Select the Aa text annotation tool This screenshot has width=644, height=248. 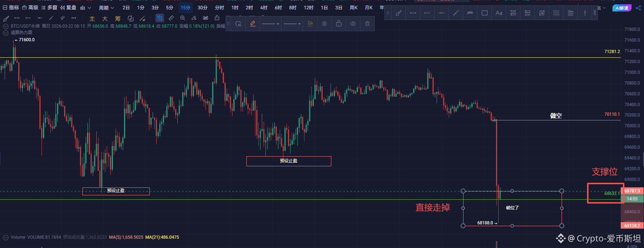pyautogui.click(x=499, y=13)
